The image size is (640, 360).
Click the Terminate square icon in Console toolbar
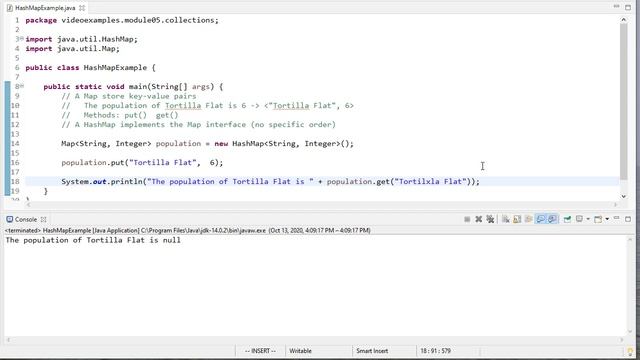tap(467, 220)
